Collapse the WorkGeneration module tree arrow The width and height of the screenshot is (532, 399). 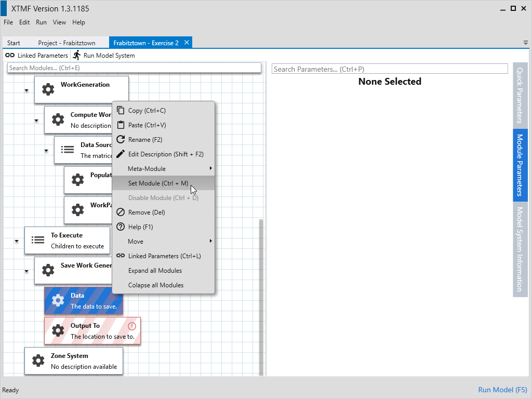tap(26, 91)
